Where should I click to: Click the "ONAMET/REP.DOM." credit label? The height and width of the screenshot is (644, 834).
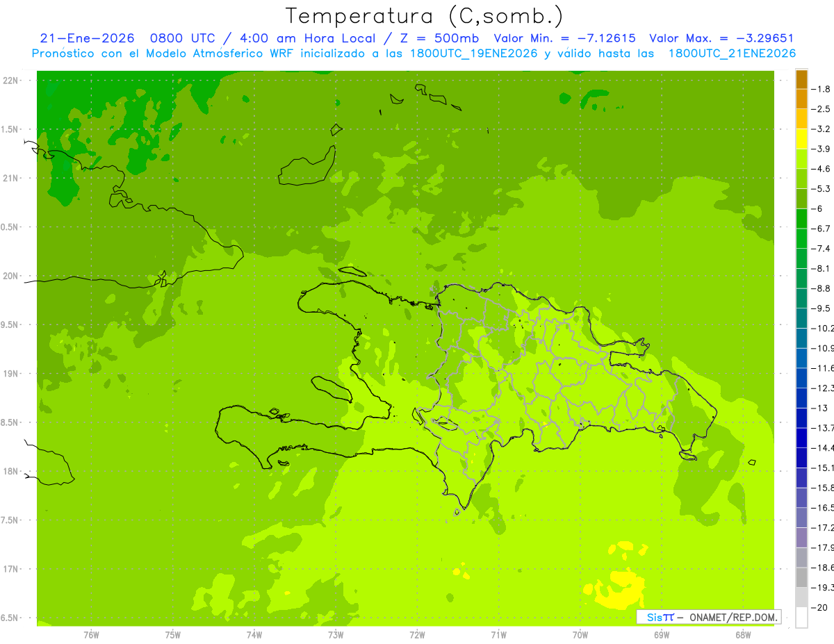[x=733, y=617]
